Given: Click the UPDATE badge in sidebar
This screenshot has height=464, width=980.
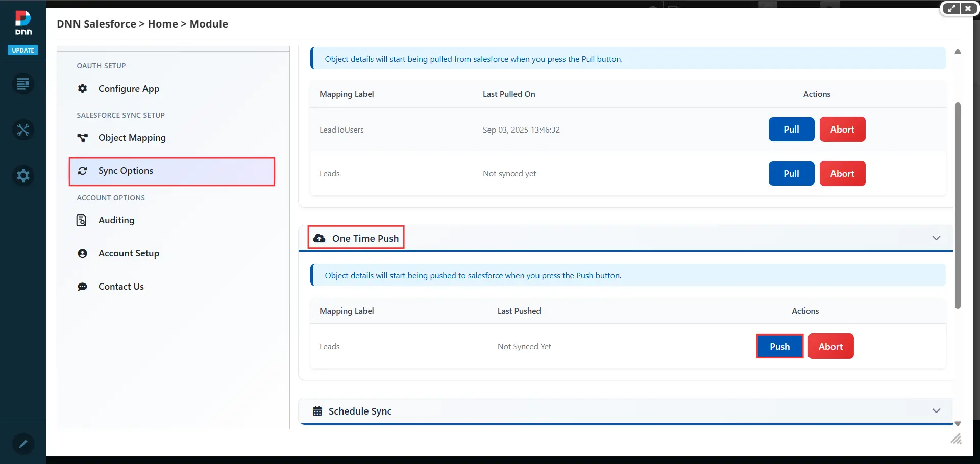Looking at the screenshot, I should [x=23, y=50].
